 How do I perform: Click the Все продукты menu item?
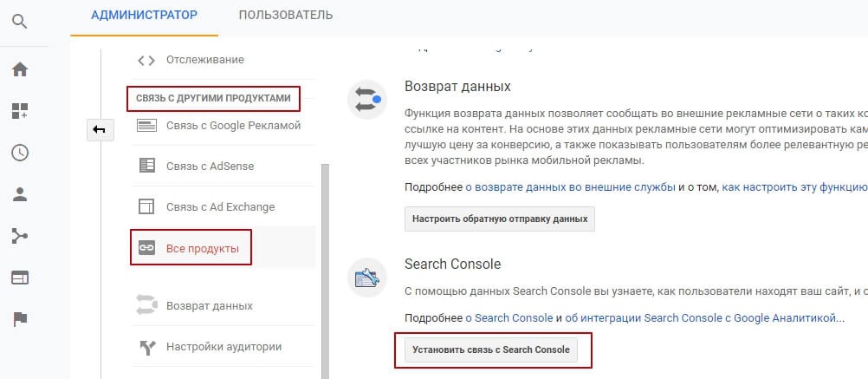[x=201, y=249]
